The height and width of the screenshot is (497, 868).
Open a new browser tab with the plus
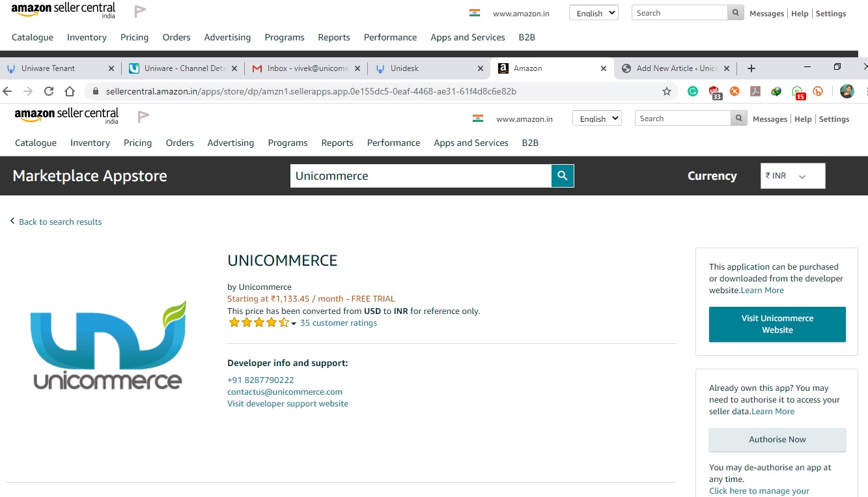tap(751, 68)
